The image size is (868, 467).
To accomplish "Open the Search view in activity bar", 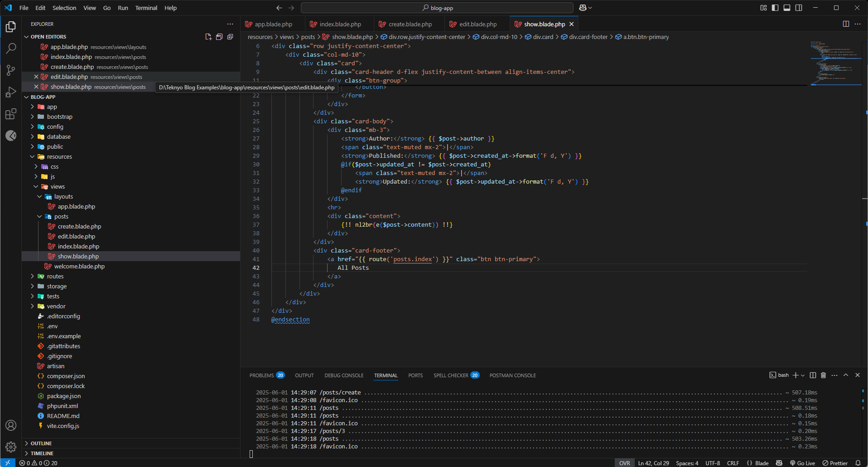I will [11, 49].
